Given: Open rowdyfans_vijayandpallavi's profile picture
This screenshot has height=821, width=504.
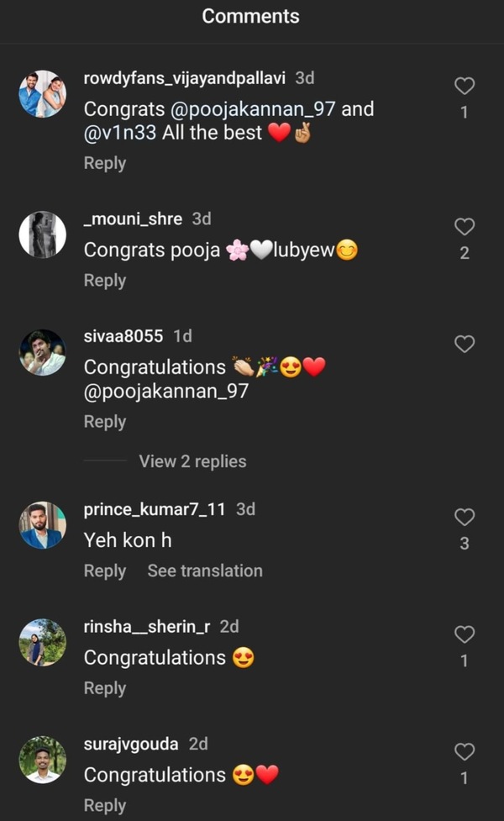Looking at the screenshot, I should coord(42,93).
